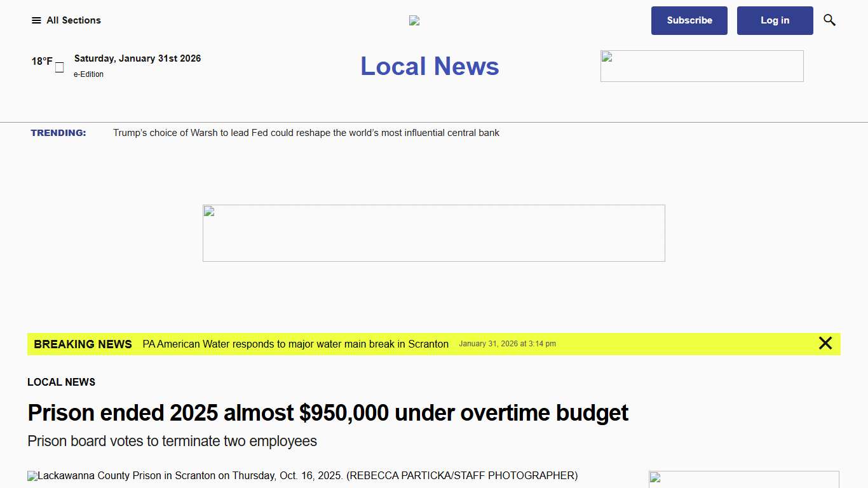Viewport: 868px width, 488px height.
Task: Click the search magnifier icon
Action: [829, 20]
